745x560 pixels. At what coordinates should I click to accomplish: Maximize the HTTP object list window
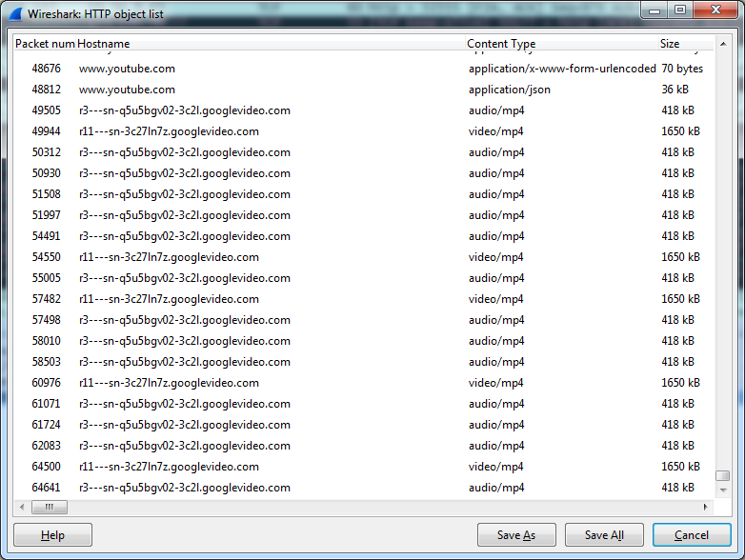(680, 10)
